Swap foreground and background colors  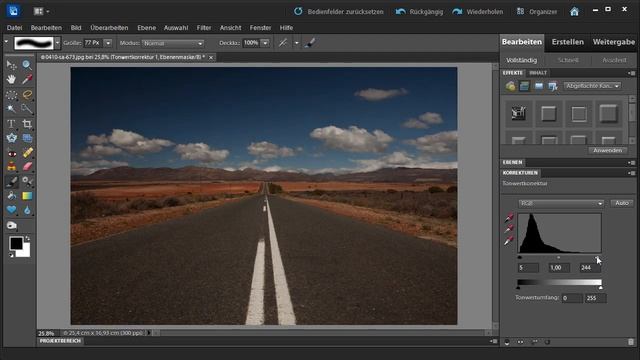pos(27,238)
